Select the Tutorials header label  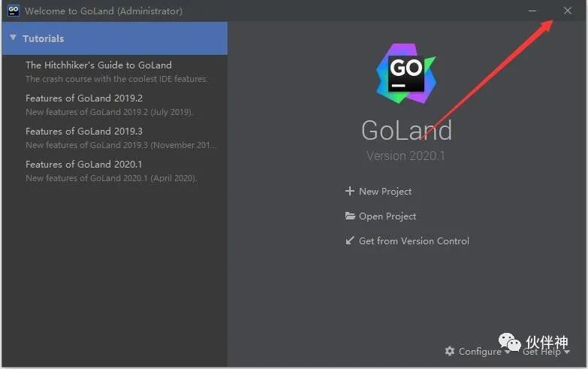point(43,38)
